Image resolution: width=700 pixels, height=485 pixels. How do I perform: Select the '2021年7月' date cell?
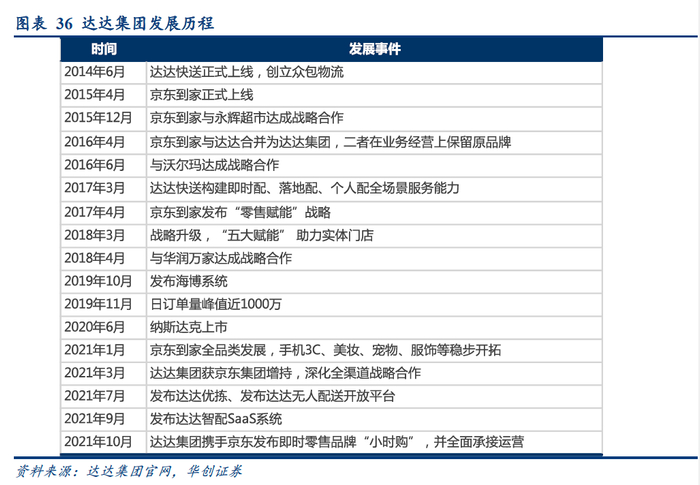104,396
